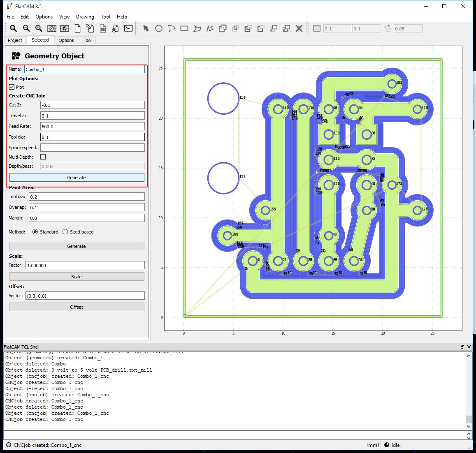Click the Replot toolbar icon

point(64,28)
